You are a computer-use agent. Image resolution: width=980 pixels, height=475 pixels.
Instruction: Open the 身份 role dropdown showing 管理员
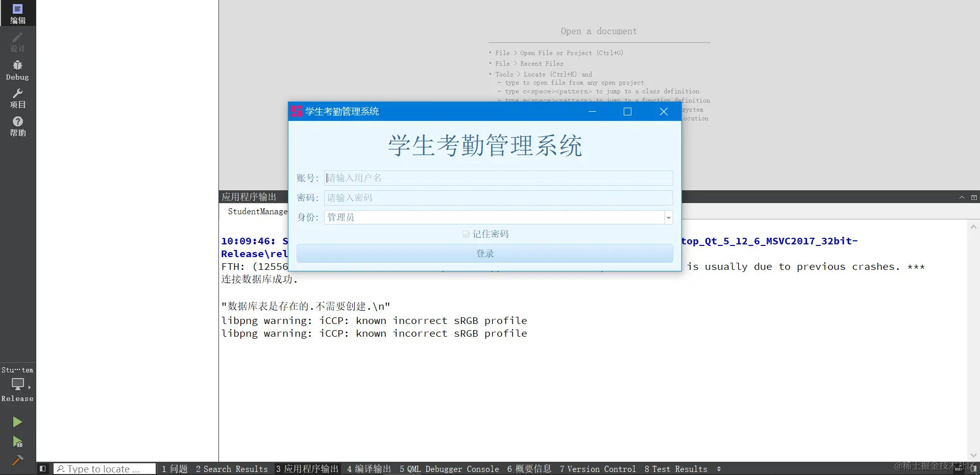[498, 217]
